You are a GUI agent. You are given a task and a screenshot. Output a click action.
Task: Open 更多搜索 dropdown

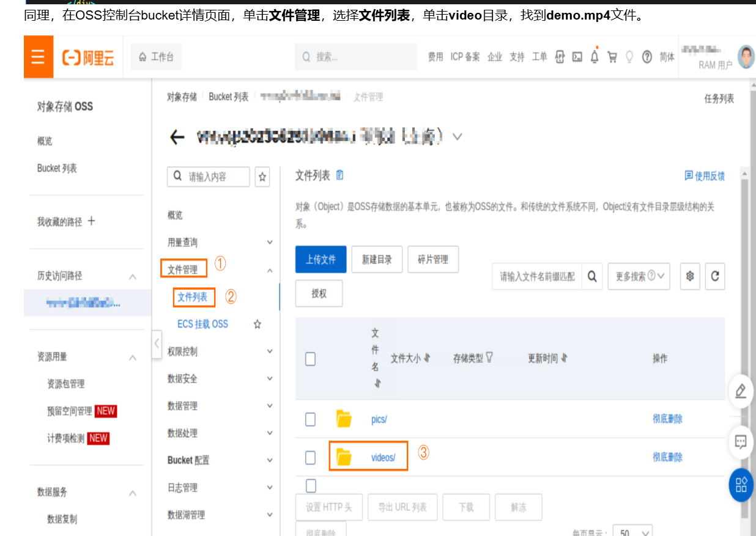click(639, 276)
